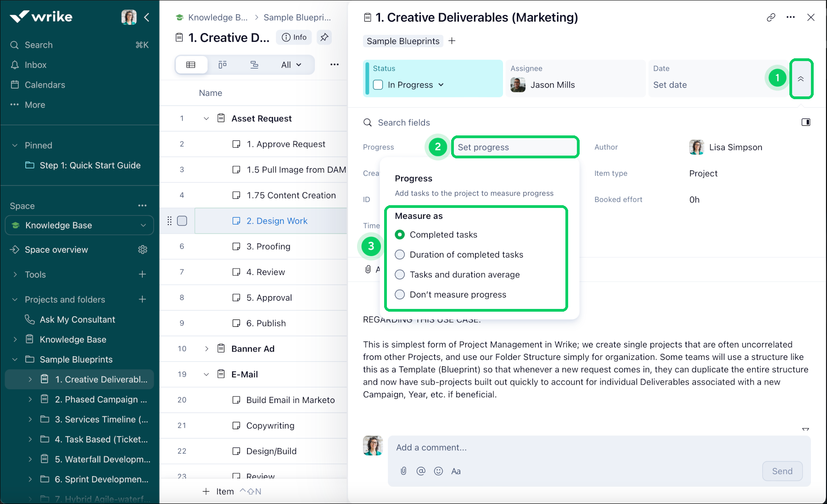
Task: Switch to the Board view
Action: pyautogui.click(x=223, y=64)
